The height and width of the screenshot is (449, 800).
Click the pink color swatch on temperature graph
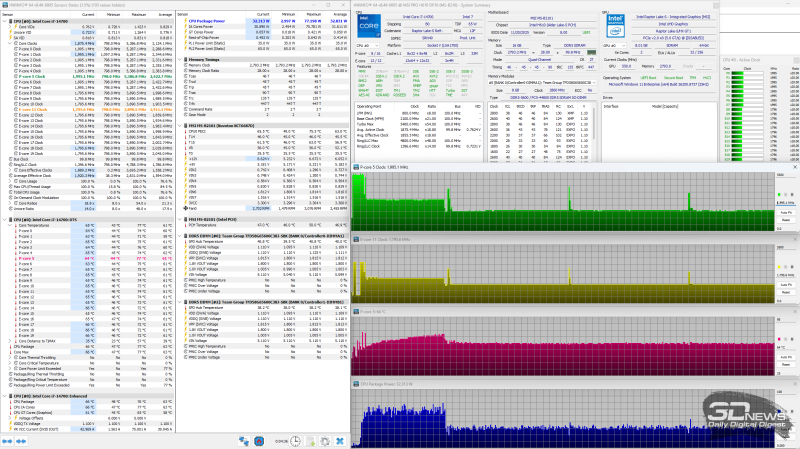[x=780, y=339]
